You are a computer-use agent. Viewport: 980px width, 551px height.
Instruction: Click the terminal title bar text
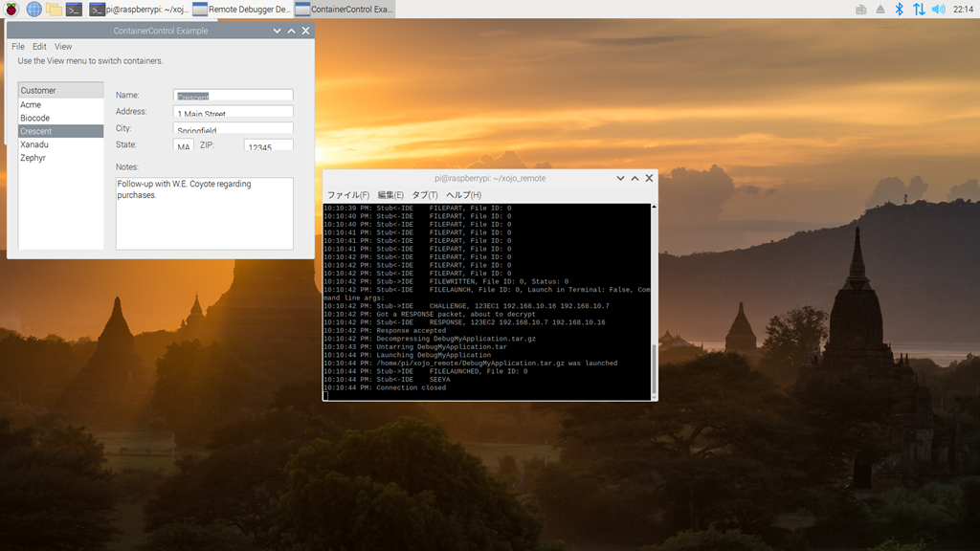coord(490,178)
